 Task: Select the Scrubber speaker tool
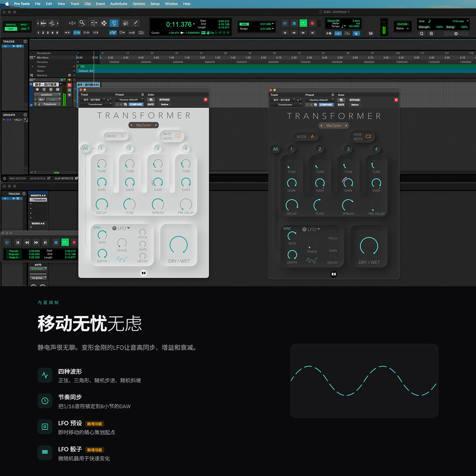pos(126,23)
